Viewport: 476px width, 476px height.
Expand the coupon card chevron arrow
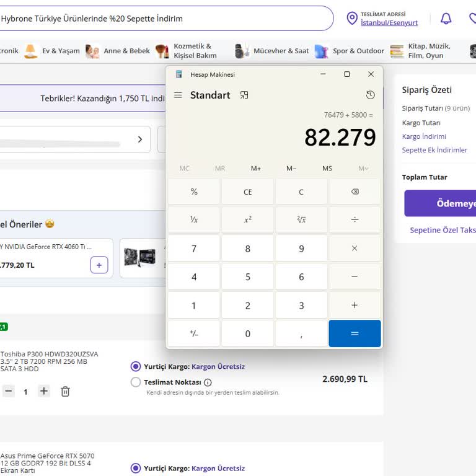140,139
